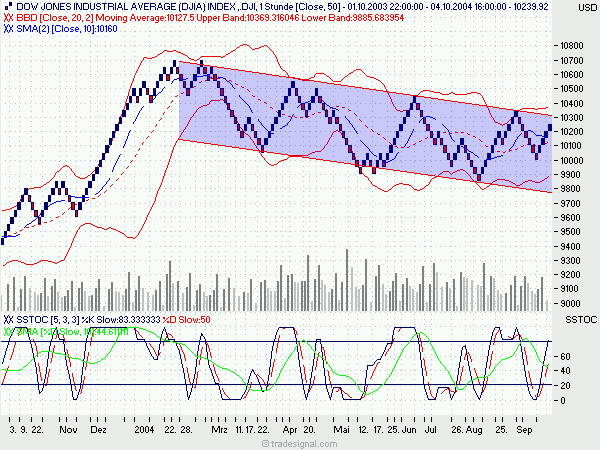Click the Jun date label on time axis

click(x=409, y=430)
